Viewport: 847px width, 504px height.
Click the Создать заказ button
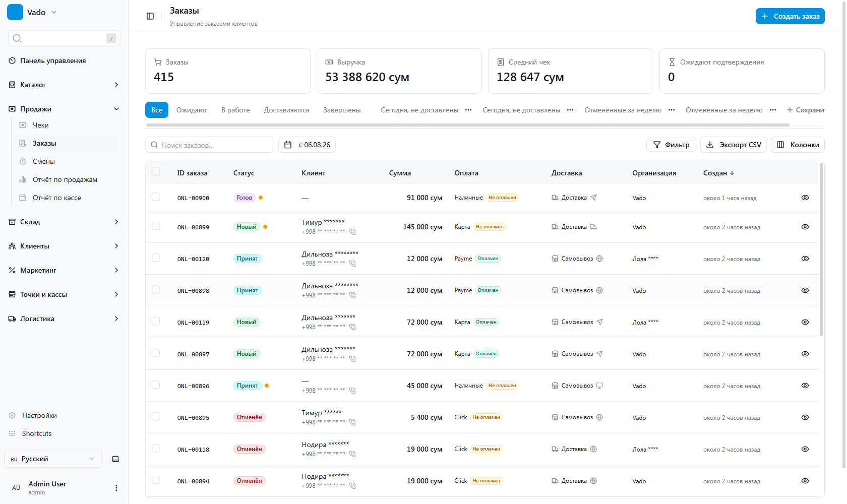tap(790, 16)
